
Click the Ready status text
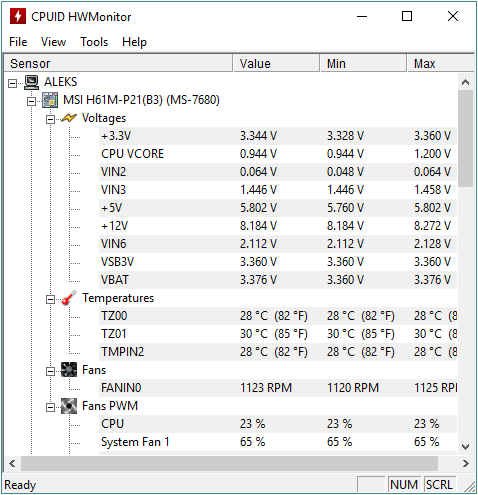pos(20,485)
